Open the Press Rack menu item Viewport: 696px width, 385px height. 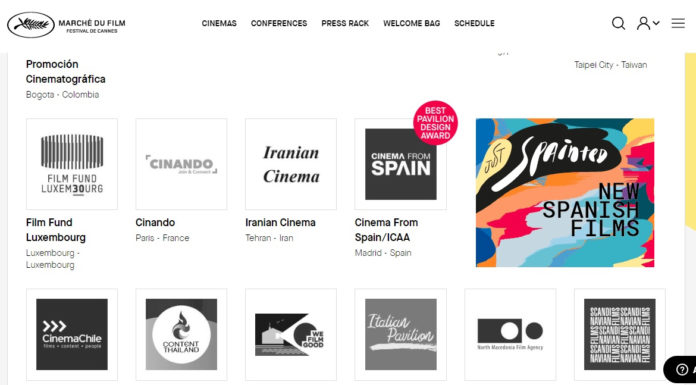(345, 24)
